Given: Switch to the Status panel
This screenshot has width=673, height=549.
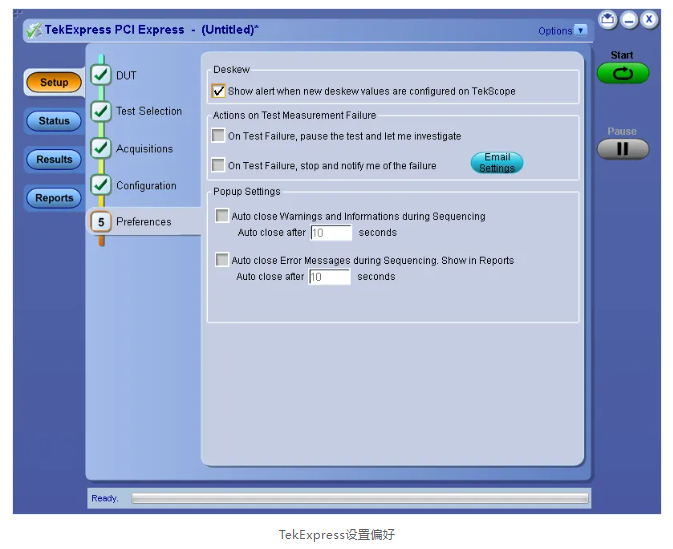Looking at the screenshot, I should pyautogui.click(x=54, y=121).
